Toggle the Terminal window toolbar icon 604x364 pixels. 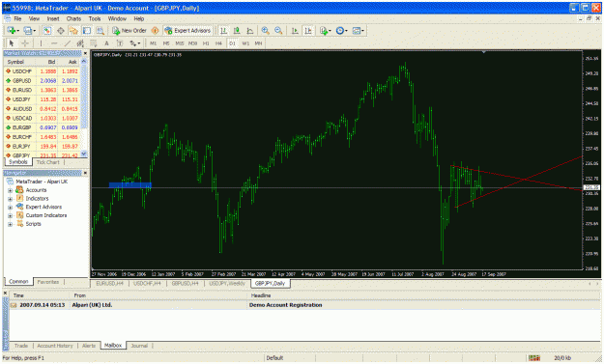pos(87,30)
